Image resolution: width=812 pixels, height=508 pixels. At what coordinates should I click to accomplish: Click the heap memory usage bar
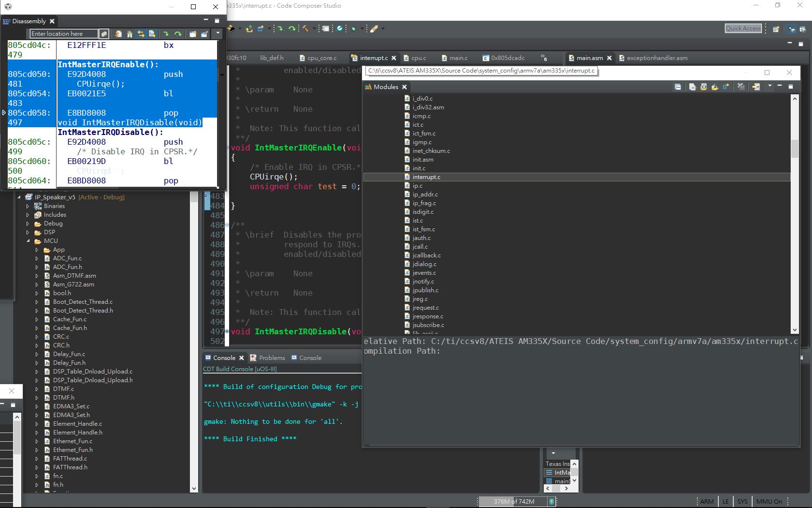click(x=513, y=502)
